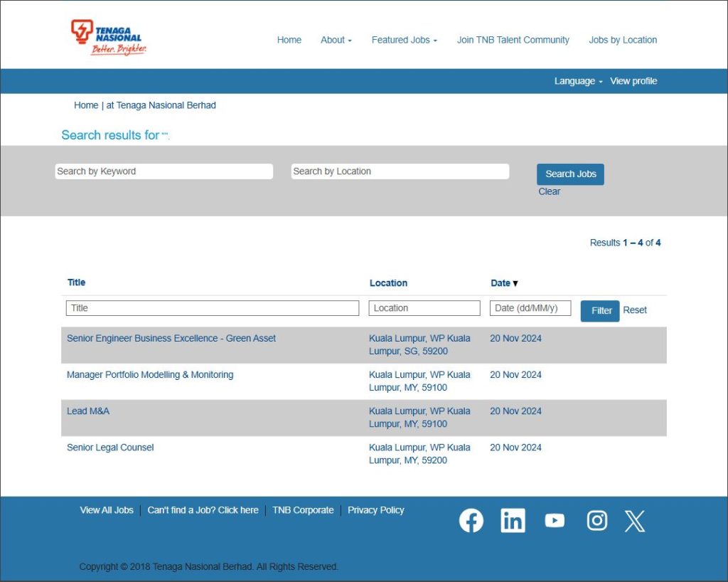The width and height of the screenshot is (728, 582).
Task: Open the Senior Legal Counsel job
Action: coord(110,448)
